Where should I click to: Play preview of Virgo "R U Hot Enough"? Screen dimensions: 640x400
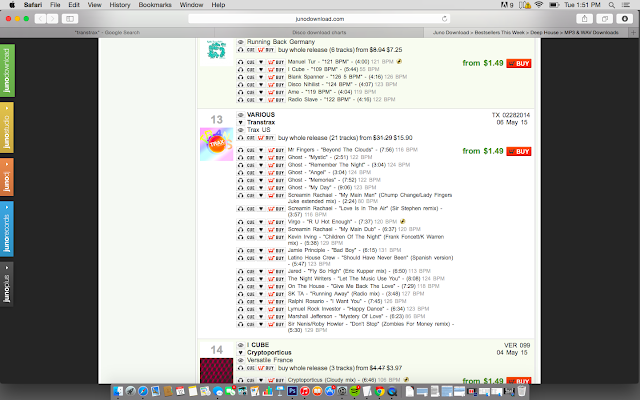tap(240, 222)
